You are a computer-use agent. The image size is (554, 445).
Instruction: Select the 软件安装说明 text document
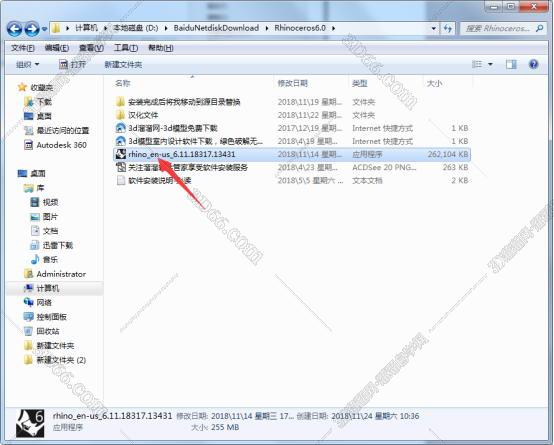click(x=159, y=181)
